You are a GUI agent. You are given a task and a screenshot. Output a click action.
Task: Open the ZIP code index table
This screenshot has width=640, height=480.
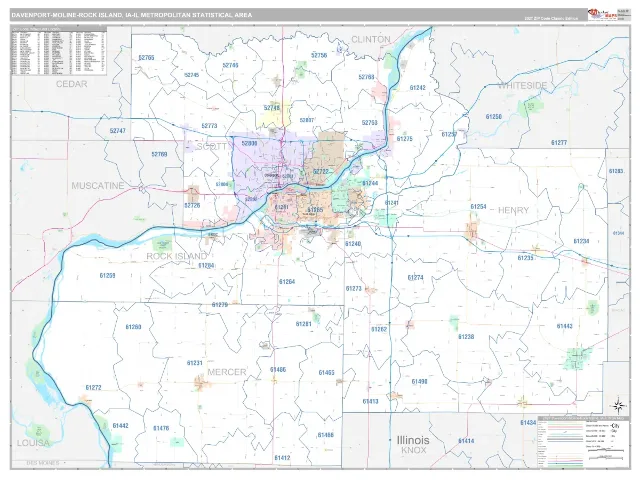pos(59,51)
